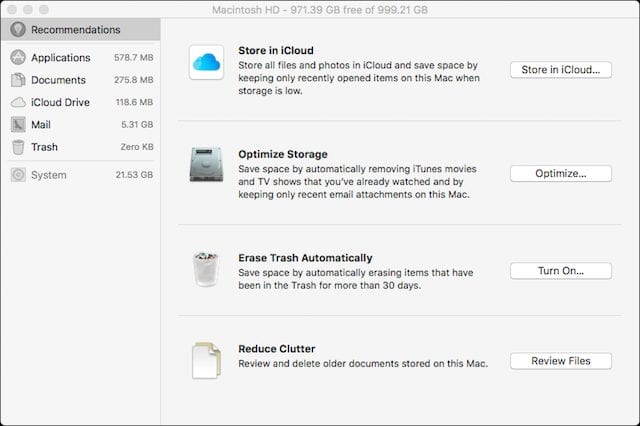This screenshot has width=640, height=426.
Task: Click the Applications sidebar icon
Action: click(x=18, y=58)
